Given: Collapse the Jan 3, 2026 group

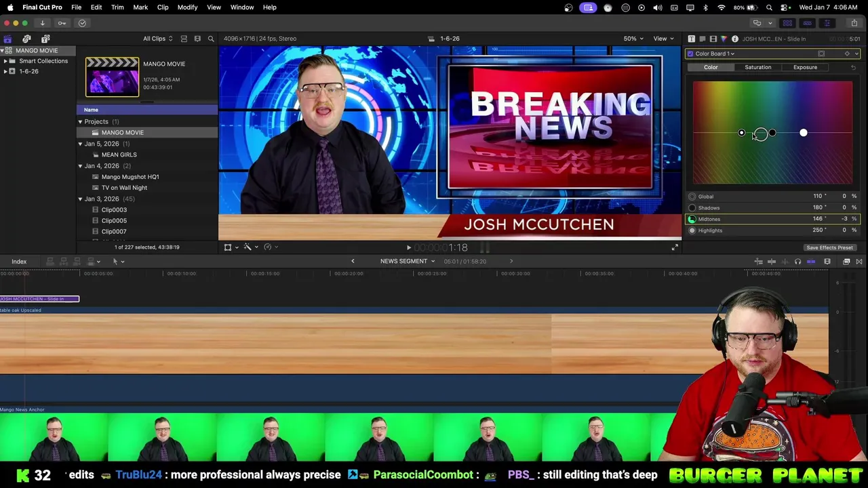Looking at the screenshot, I should [x=80, y=199].
